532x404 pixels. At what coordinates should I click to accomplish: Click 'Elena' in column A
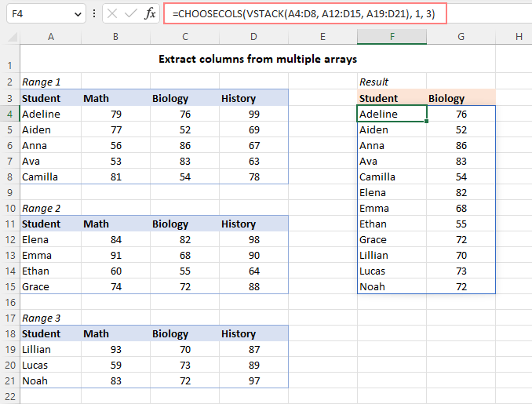coord(50,239)
